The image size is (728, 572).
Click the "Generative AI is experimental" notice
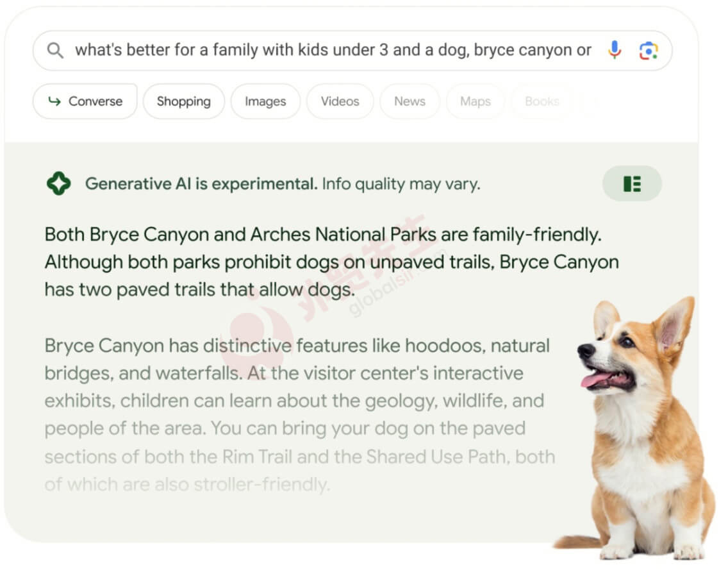tap(201, 184)
